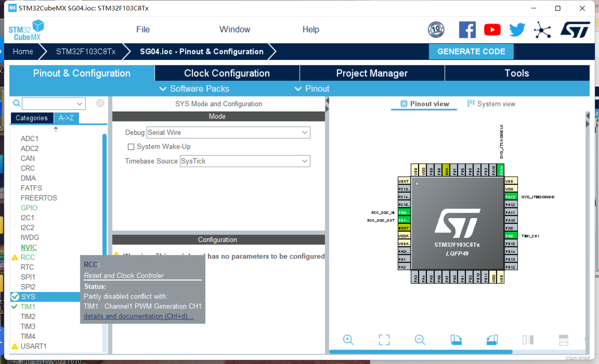Open the Debug mode dropdown
The width and height of the screenshot is (599, 364).
[x=228, y=132]
